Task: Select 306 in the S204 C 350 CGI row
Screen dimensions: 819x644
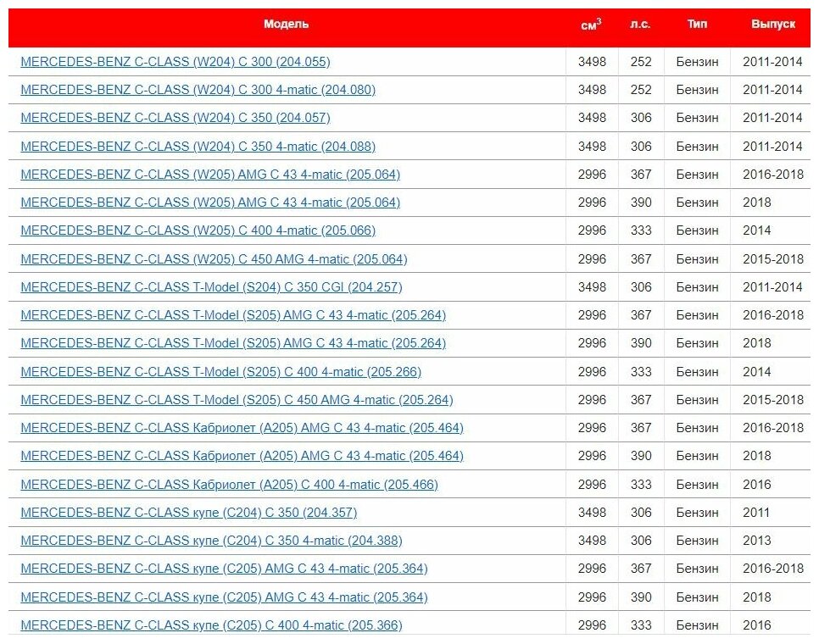Action: [641, 287]
